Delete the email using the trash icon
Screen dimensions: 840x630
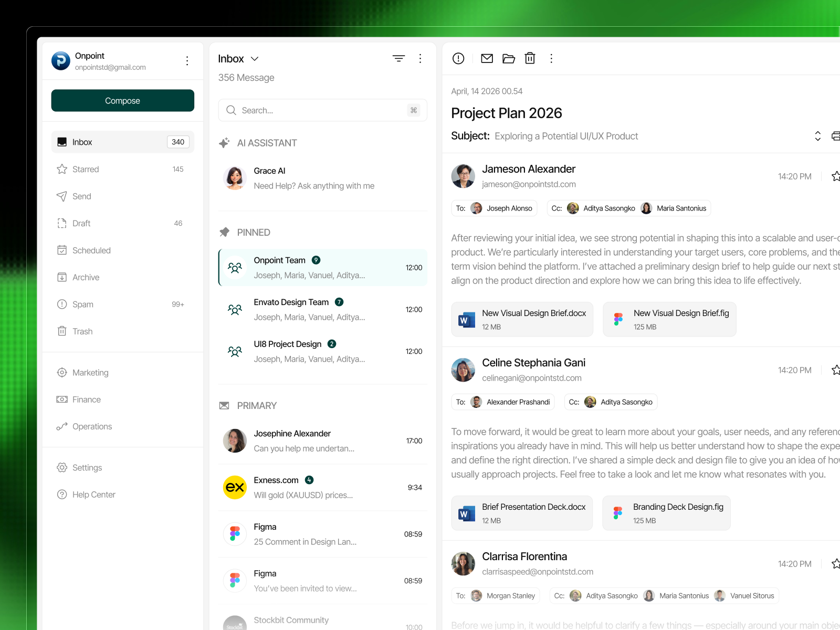(x=530, y=58)
